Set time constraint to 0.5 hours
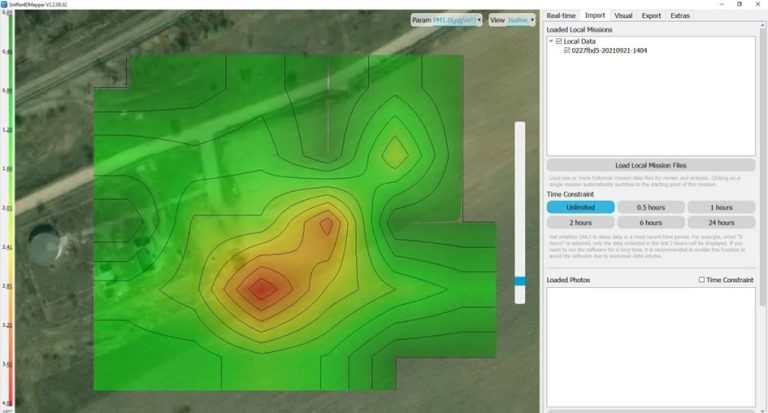This screenshot has width=768, height=413. [650, 207]
